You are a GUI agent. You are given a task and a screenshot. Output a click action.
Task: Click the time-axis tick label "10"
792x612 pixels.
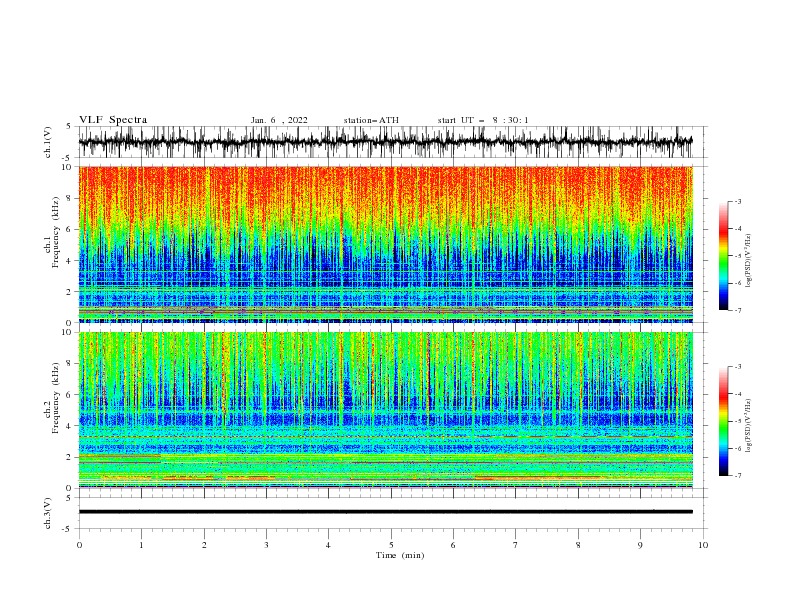tap(703, 545)
